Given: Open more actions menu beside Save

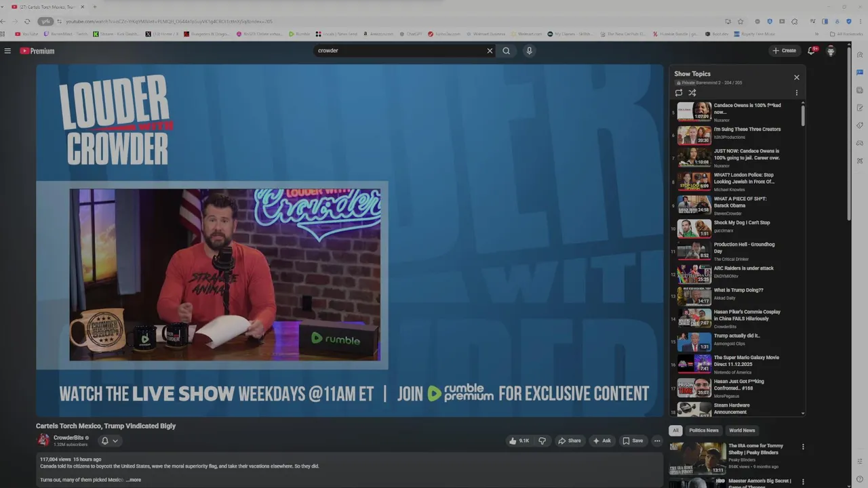Looking at the screenshot, I should pos(656,441).
